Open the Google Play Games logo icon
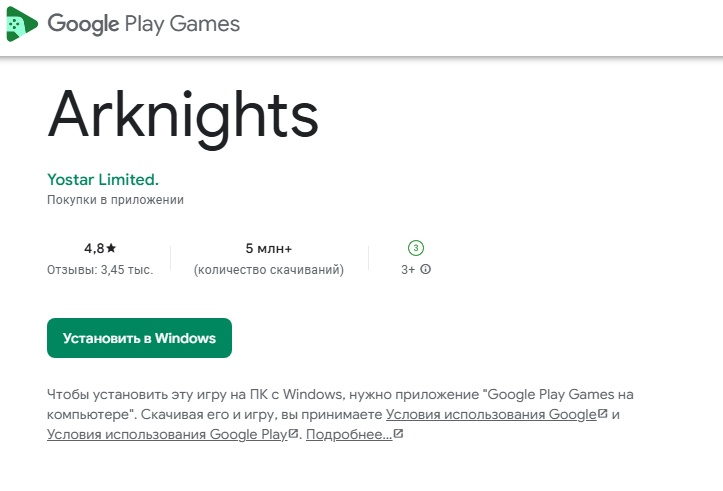Viewport: 723px width, 491px height. point(22,24)
